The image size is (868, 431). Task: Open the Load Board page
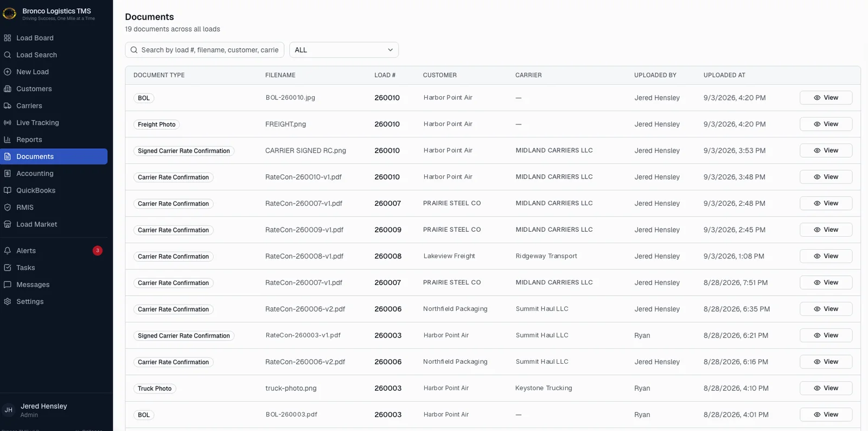tap(54, 38)
